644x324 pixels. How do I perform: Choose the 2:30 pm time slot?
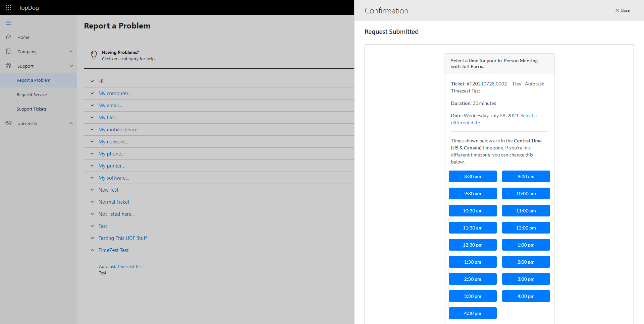(x=473, y=279)
